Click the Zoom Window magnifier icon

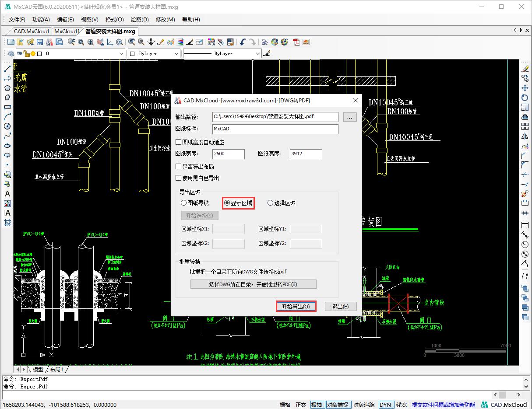click(x=80, y=42)
